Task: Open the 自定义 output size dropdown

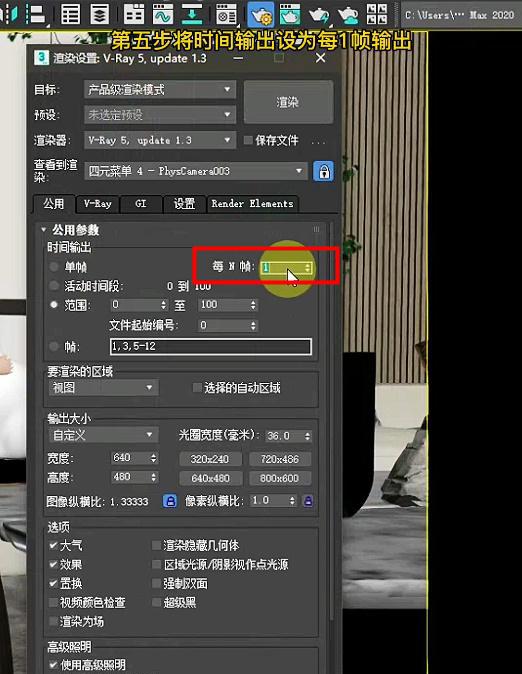Action: (103, 435)
